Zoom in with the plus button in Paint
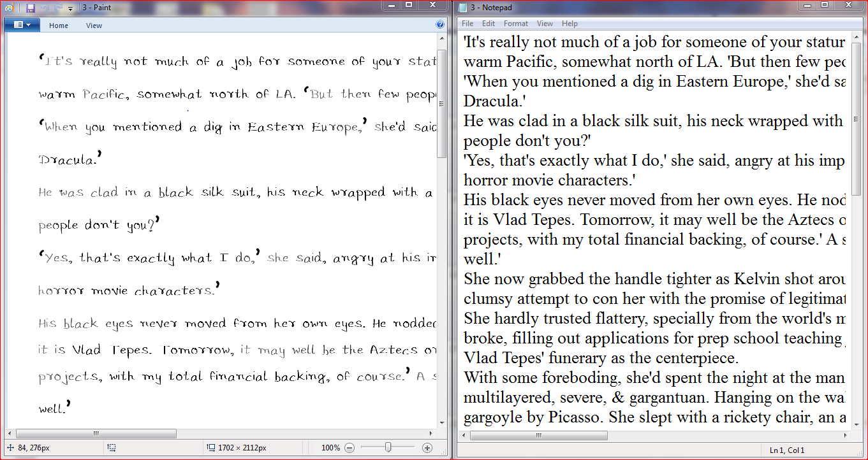The height and width of the screenshot is (460, 868). [x=427, y=448]
